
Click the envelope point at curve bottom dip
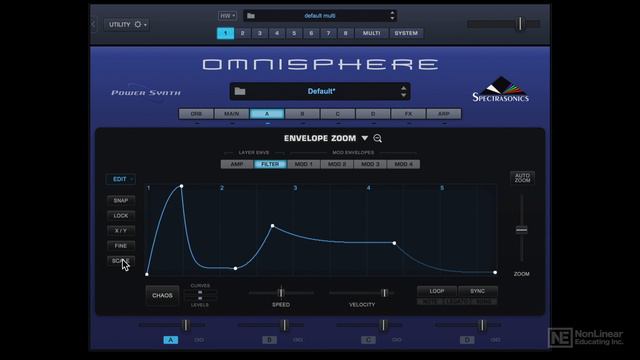click(x=236, y=268)
